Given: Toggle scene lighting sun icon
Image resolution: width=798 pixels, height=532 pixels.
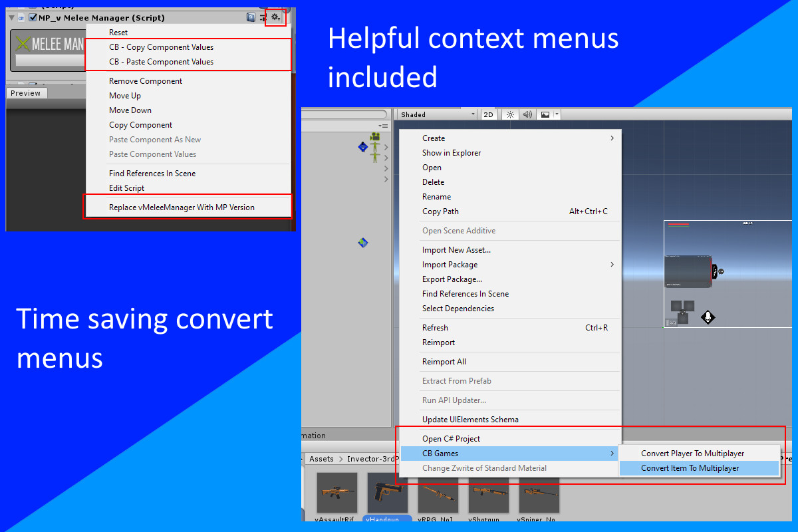Looking at the screenshot, I should [x=510, y=114].
